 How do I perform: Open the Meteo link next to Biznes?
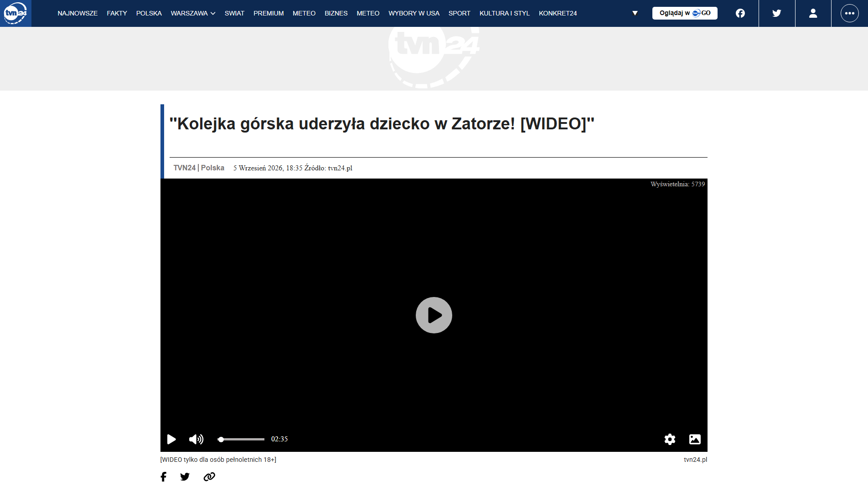coord(368,13)
